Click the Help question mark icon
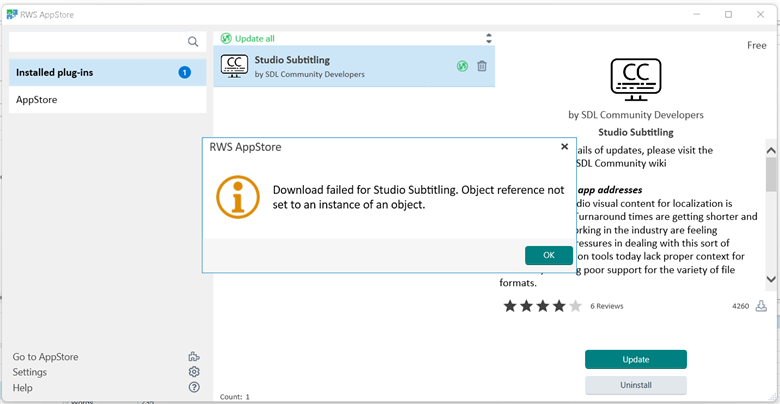 tap(194, 387)
